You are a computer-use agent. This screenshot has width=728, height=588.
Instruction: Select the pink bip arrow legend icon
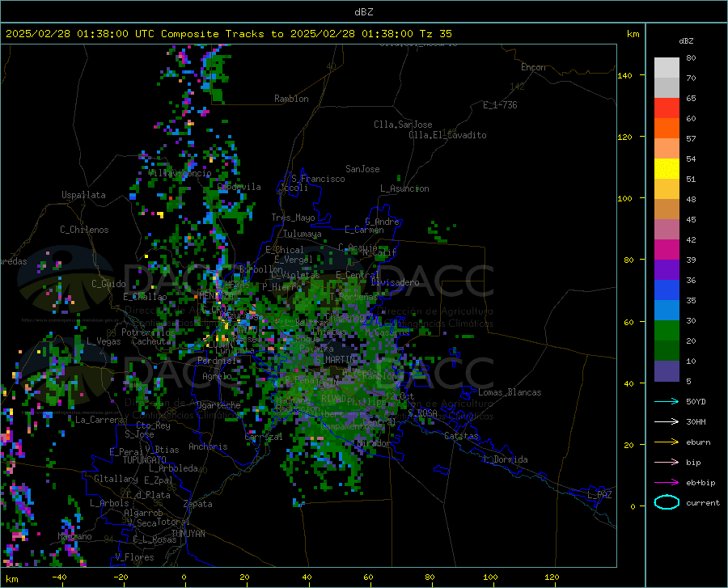pos(667,463)
